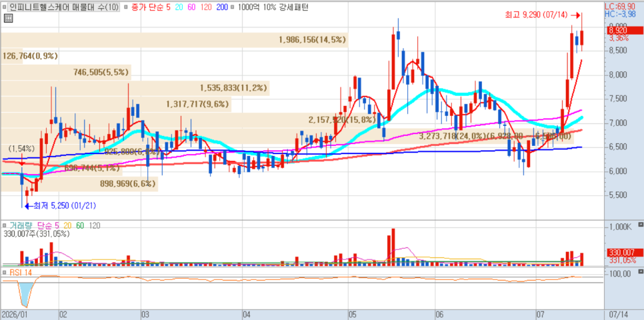Image resolution: width=644 pixels, height=320 pixels.
Task: Toggle the square marker before RSI 14
Action: [5, 272]
